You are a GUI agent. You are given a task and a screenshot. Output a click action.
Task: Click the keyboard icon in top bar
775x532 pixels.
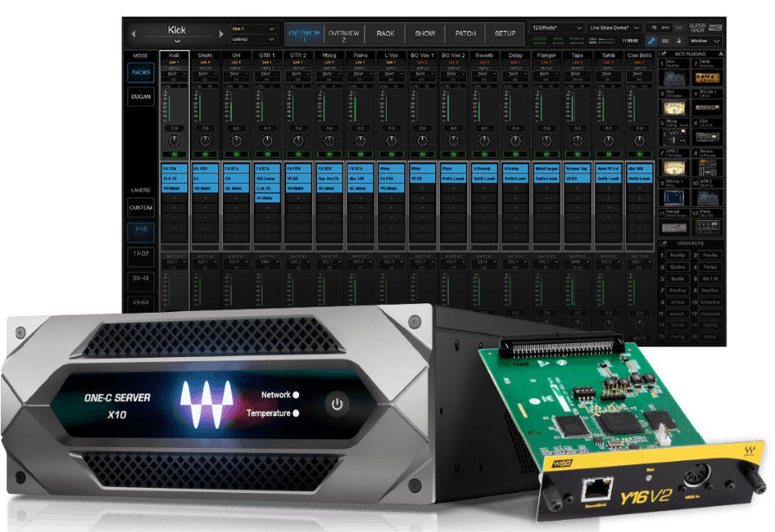coord(665,41)
